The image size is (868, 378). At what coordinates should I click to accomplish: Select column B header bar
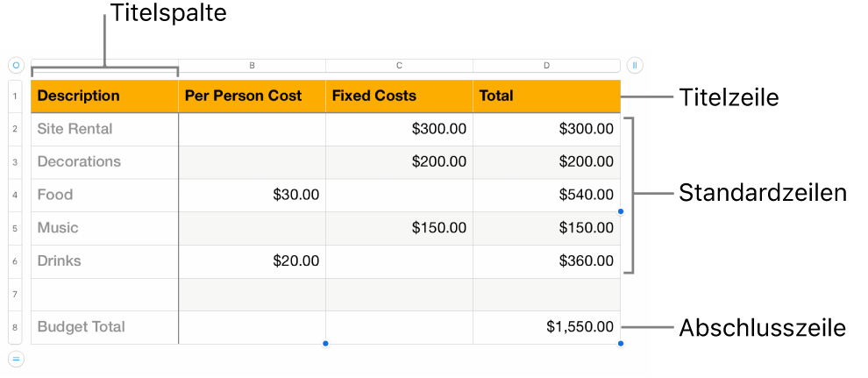point(252,65)
